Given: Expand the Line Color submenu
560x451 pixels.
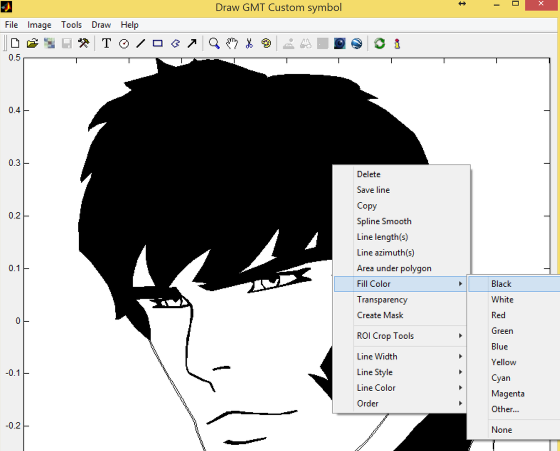Looking at the screenshot, I should pos(401,388).
